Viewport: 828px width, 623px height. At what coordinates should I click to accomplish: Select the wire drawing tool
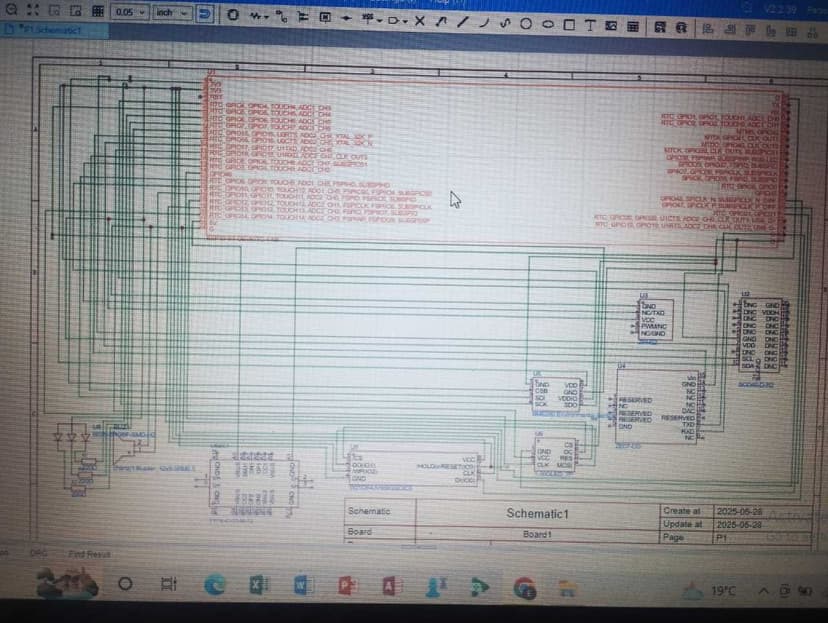pyautogui.click(x=259, y=17)
